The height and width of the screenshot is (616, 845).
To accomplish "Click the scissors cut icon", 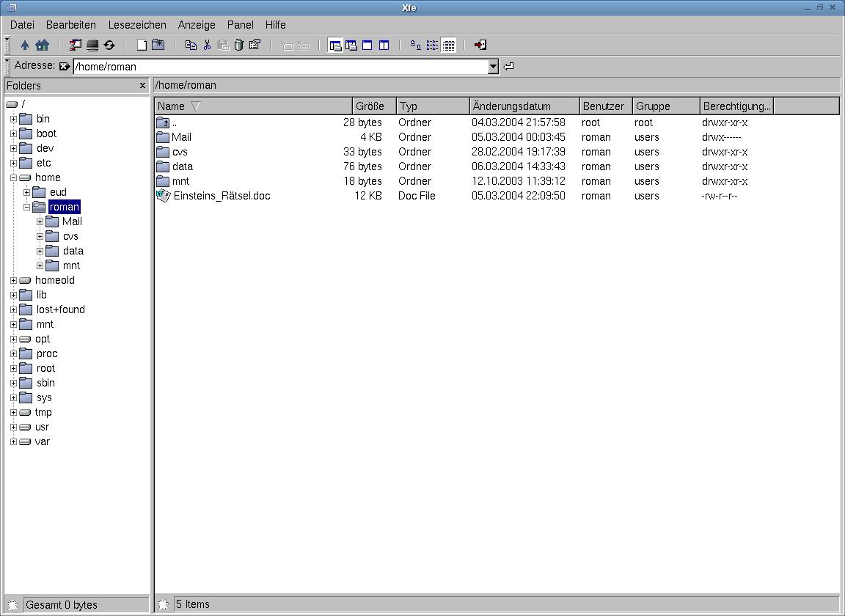I will [207, 45].
